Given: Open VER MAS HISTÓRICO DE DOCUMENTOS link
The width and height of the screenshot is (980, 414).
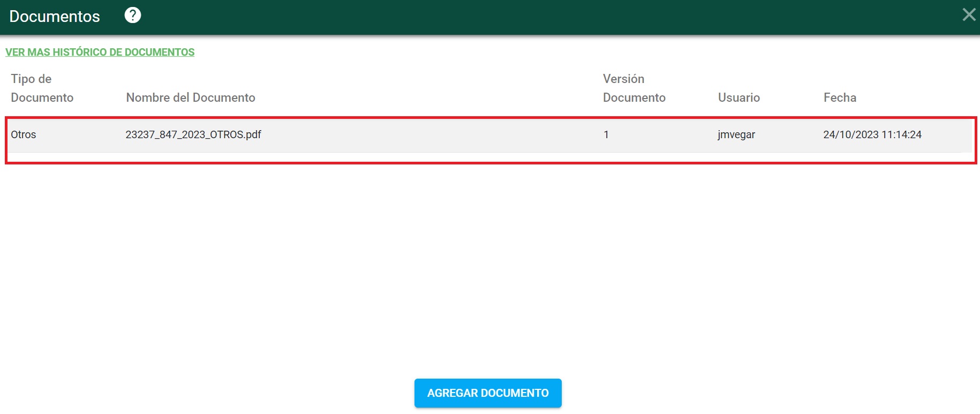Looking at the screenshot, I should (x=100, y=52).
